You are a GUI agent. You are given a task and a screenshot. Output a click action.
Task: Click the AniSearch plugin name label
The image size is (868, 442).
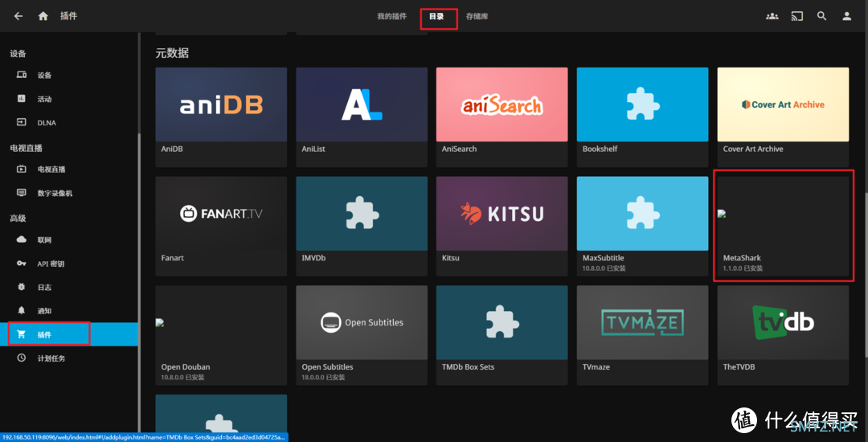(x=460, y=149)
